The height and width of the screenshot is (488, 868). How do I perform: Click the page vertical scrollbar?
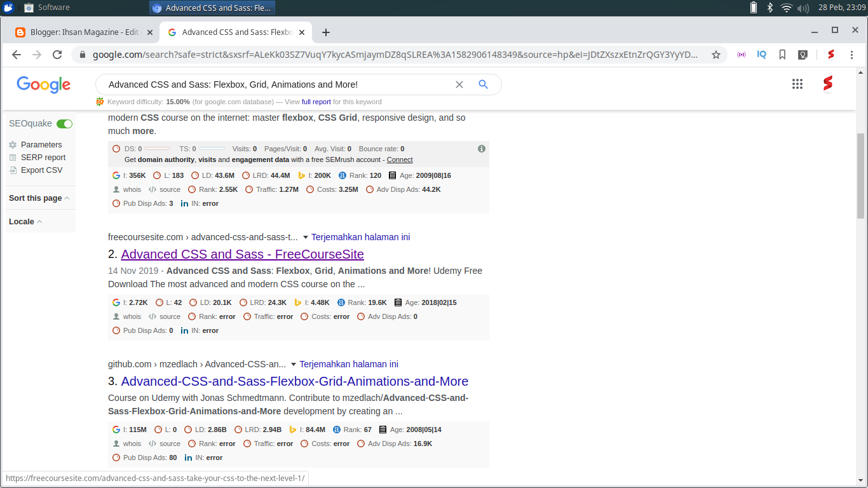pos(861,176)
